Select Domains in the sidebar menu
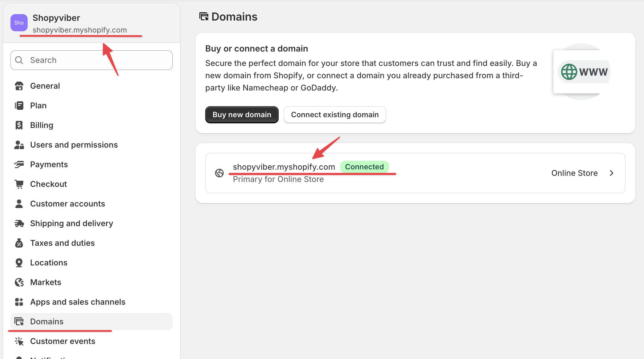The height and width of the screenshot is (359, 644). pyautogui.click(x=47, y=321)
